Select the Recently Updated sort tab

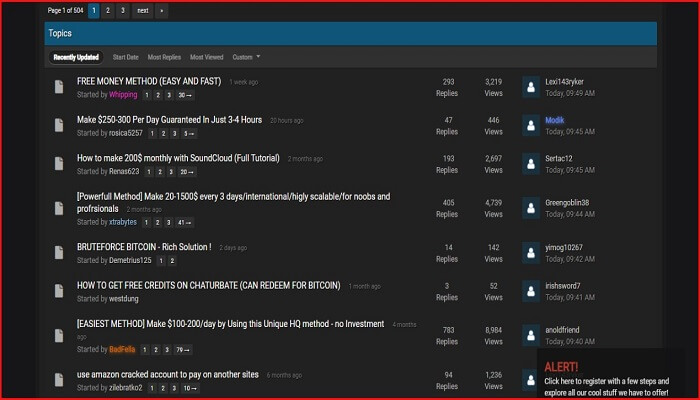click(x=76, y=57)
